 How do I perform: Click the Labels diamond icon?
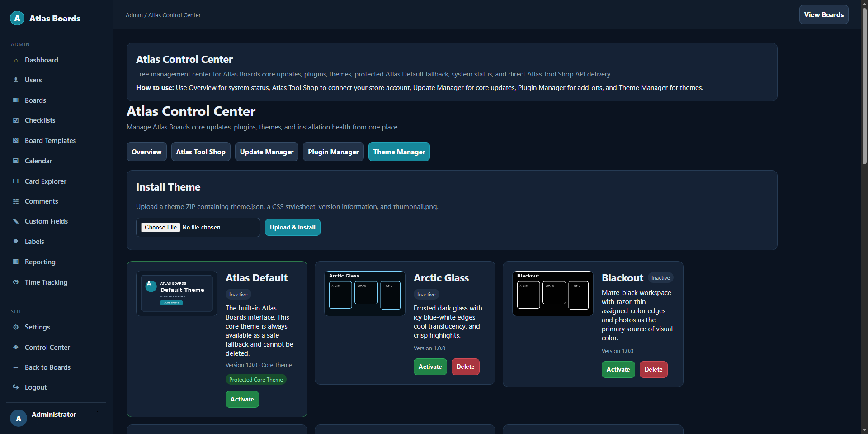coord(16,241)
